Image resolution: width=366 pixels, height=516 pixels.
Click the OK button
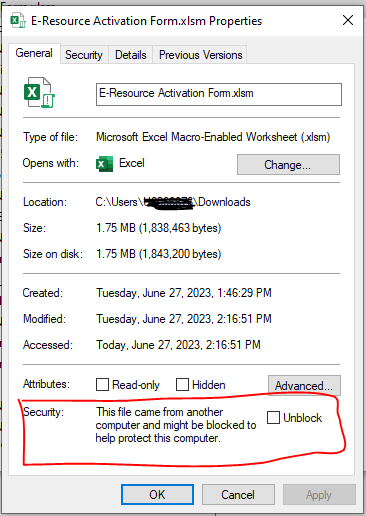pyautogui.click(x=157, y=495)
